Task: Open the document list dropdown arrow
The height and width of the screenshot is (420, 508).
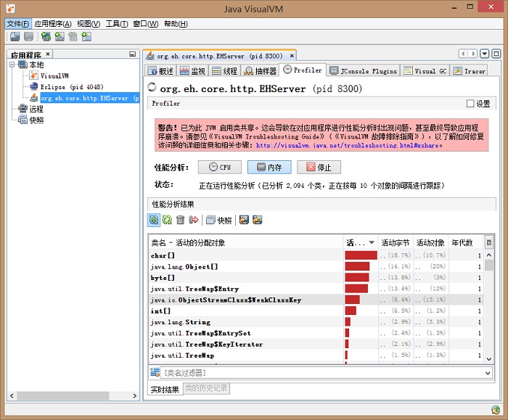Action: pyautogui.click(x=484, y=54)
